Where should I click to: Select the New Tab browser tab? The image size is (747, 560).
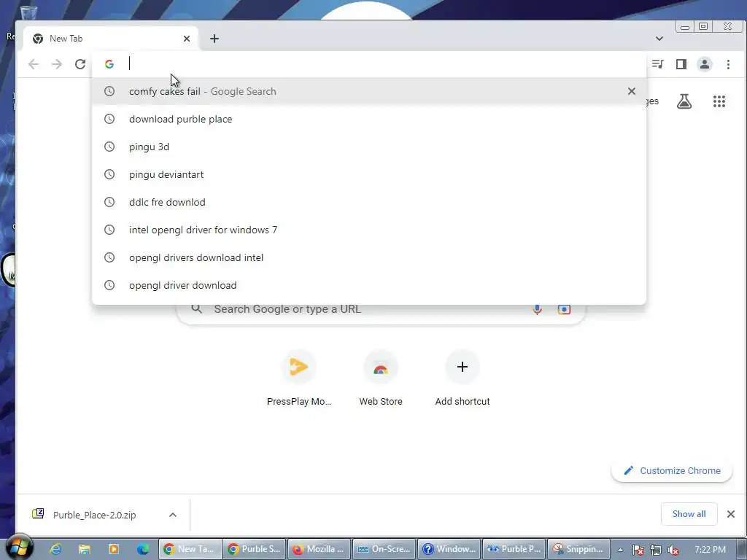coord(111,39)
